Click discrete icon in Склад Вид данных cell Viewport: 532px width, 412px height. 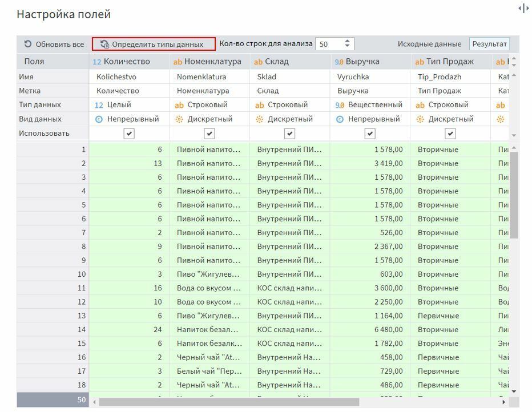260,119
